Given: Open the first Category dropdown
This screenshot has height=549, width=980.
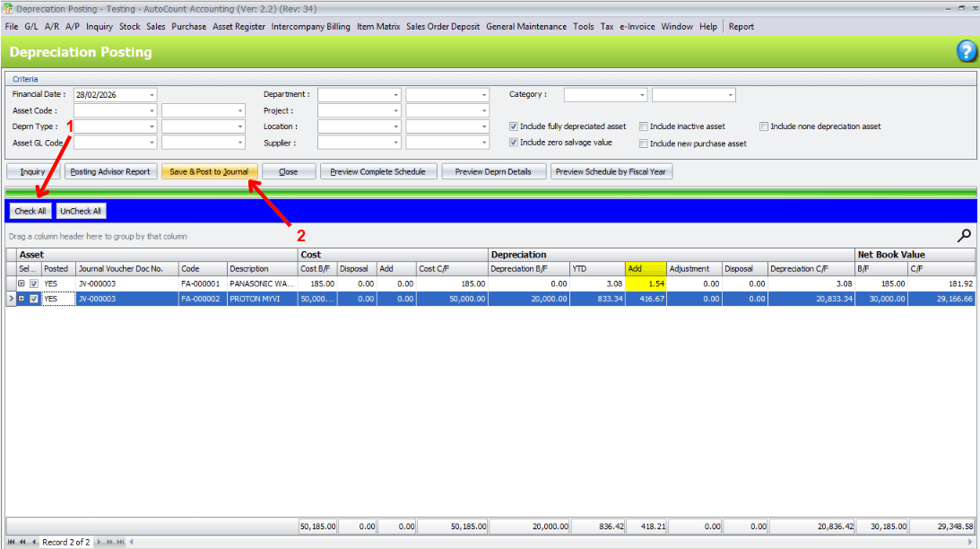Looking at the screenshot, I should [641, 95].
